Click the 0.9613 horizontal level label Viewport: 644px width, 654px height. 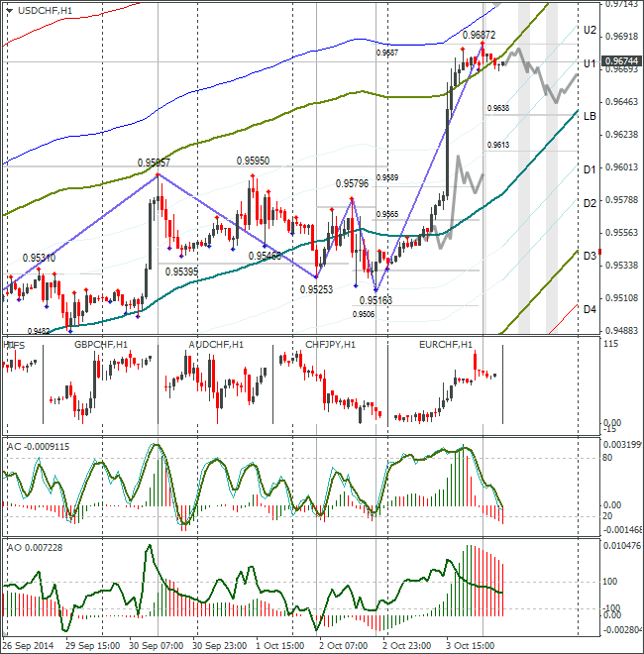498,145
